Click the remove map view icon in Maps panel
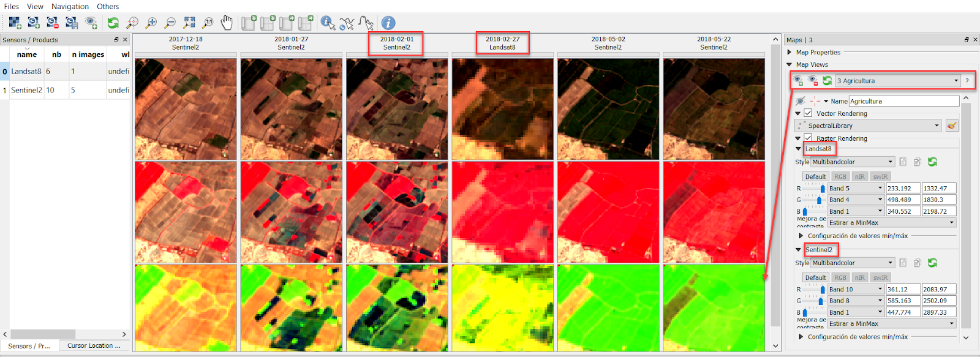The height and width of the screenshot is (357, 980). 813,80
